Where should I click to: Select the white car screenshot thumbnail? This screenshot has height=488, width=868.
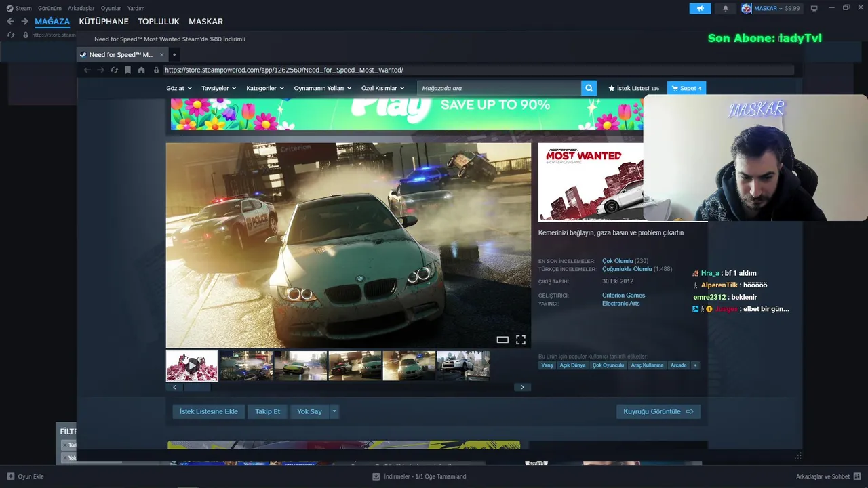click(x=463, y=365)
